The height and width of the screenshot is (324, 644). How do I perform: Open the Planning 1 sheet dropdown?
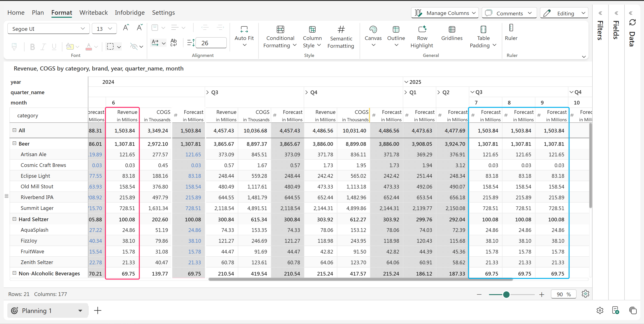click(x=80, y=311)
